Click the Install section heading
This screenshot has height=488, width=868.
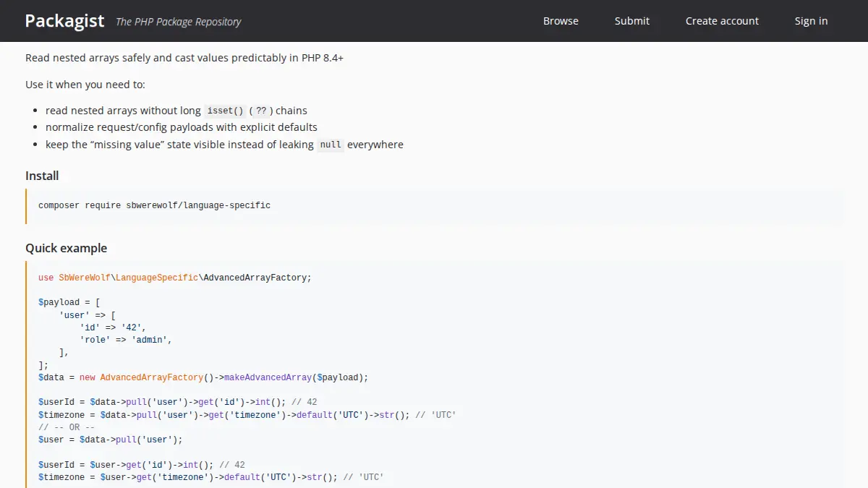41,175
